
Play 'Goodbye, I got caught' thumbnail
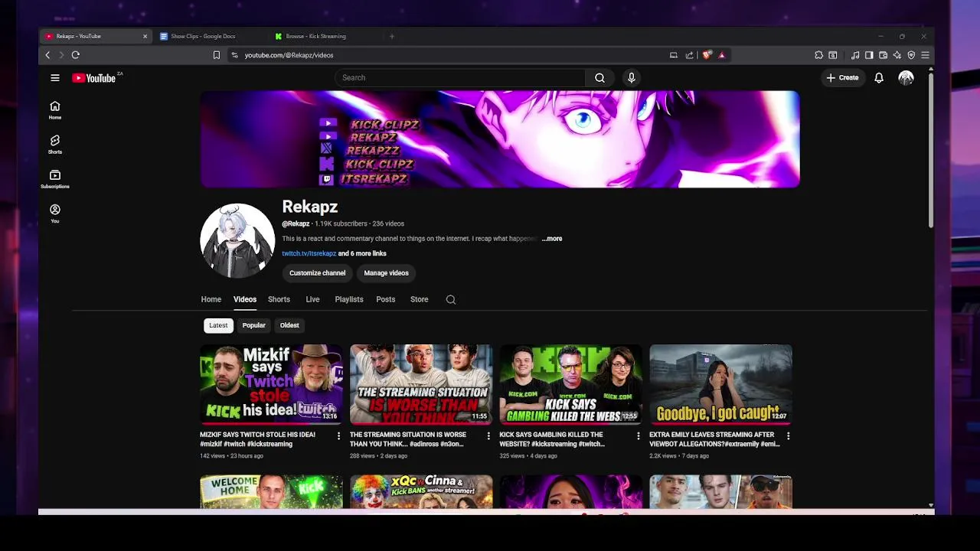click(720, 384)
